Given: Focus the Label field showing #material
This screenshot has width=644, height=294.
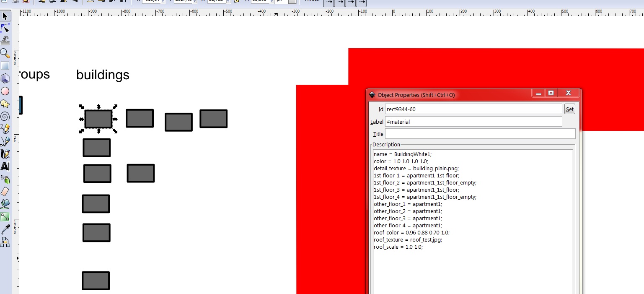Looking at the screenshot, I should [473, 122].
